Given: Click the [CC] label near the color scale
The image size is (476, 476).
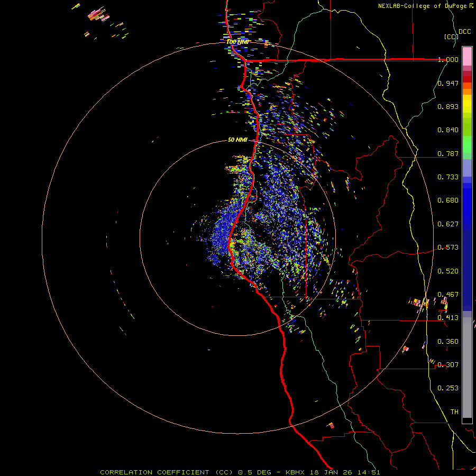Looking at the screenshot, I should click(x=451, y=36).
